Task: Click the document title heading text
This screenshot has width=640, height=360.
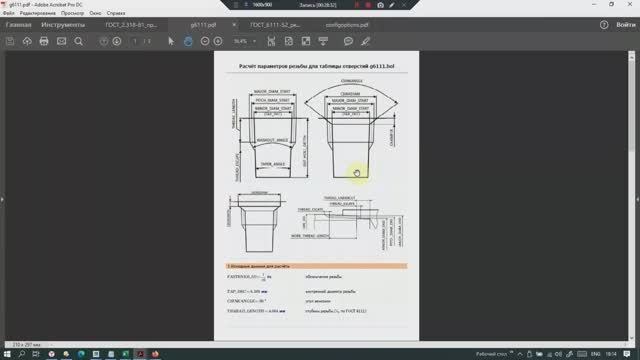Action: pyautogui.click(x=316, y=66)
